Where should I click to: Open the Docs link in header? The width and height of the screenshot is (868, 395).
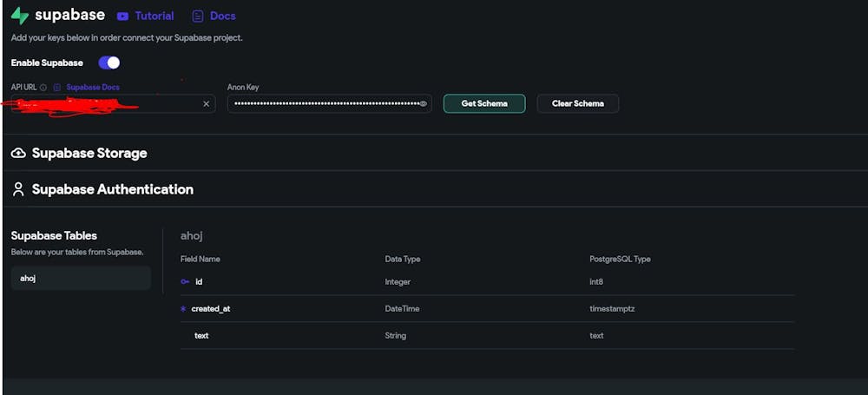pos(222,16)
